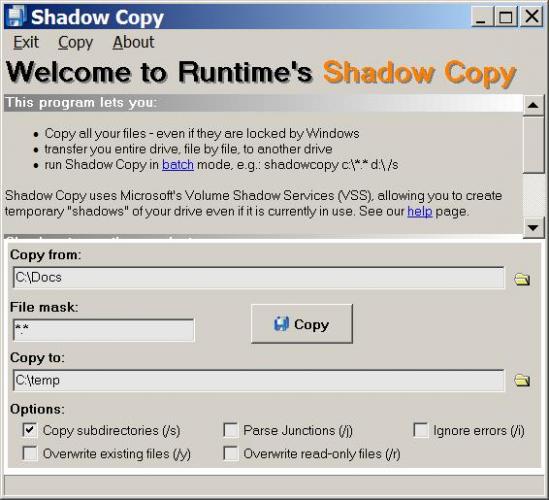This screenshot has height=500, width=549.
Task: Minimize the Shadow Copy window
Action: click(481, 16)
